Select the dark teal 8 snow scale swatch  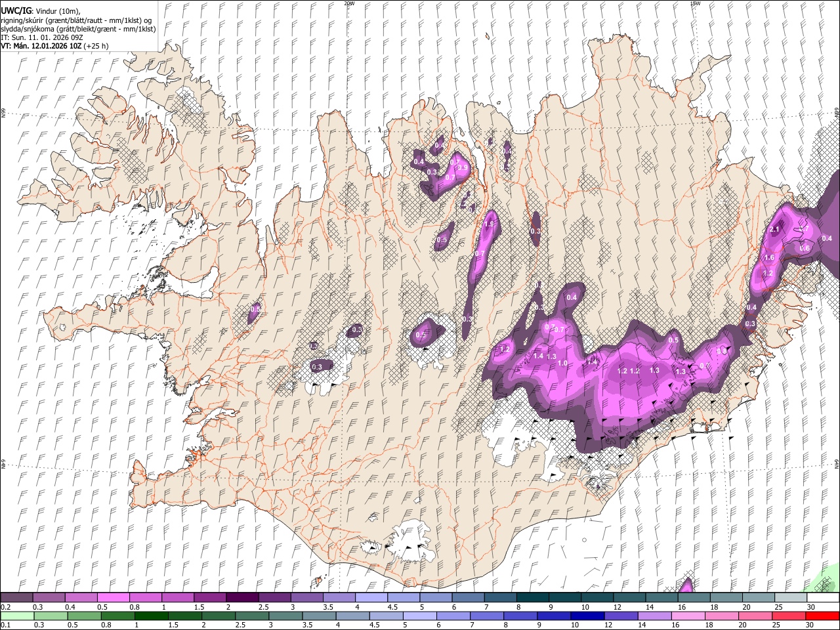pos(532,598)
